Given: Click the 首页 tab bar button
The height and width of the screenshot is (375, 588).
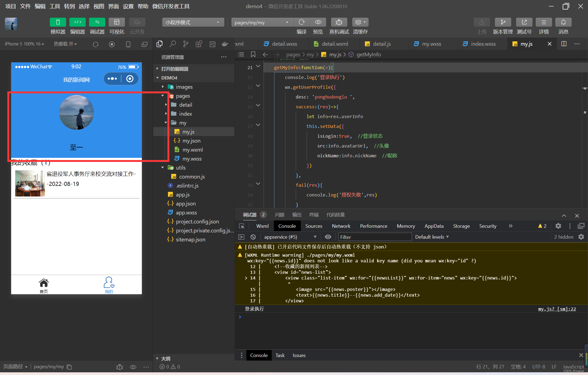Looking at the screenshot, I should [44, 285].
